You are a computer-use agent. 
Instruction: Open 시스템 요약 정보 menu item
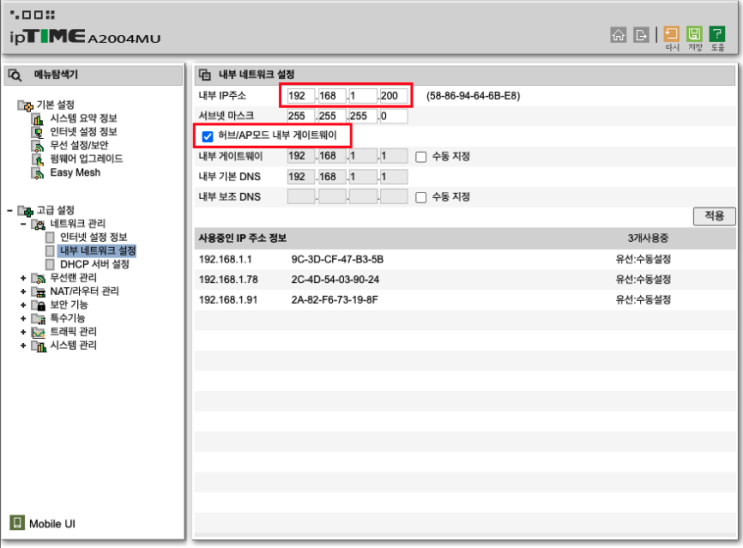[x=83, y=119]
